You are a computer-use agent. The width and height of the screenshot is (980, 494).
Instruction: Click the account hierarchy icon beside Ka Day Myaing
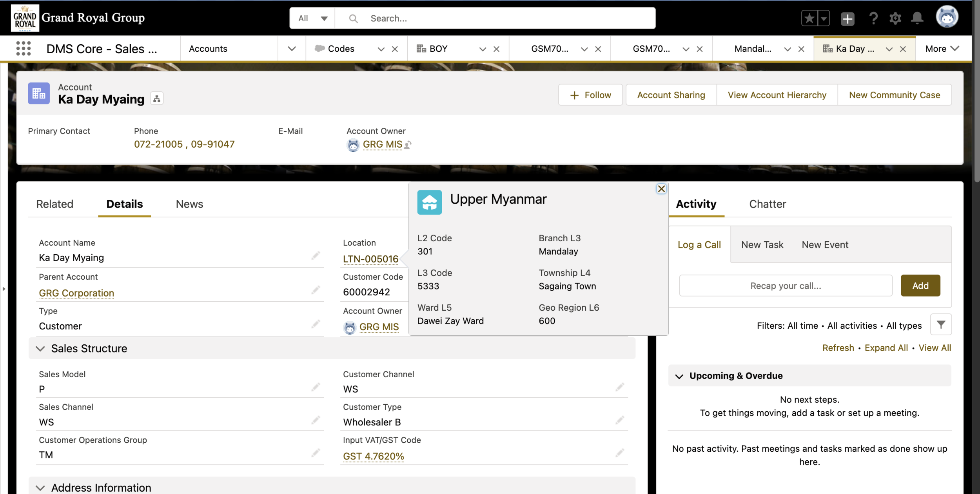click(157, 99)
